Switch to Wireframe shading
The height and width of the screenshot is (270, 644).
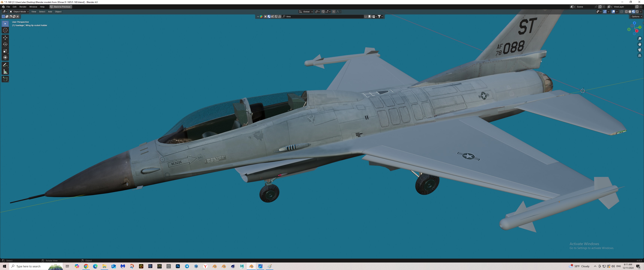627,12
